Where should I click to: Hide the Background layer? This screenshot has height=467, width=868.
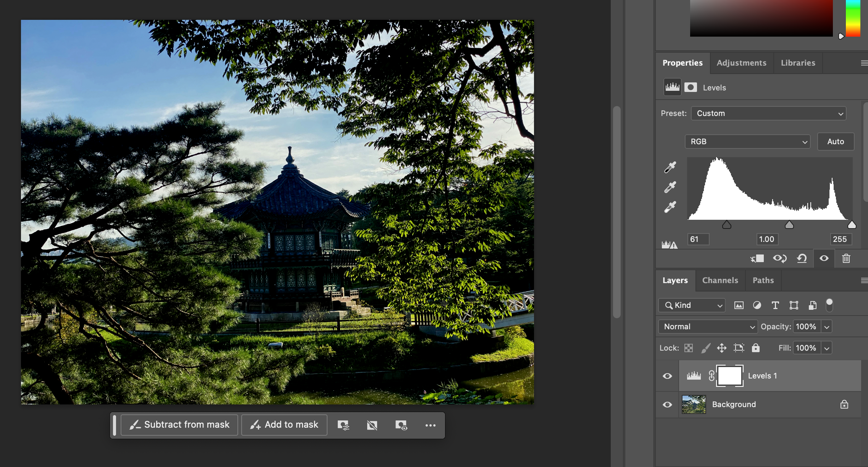(x=667, y=404)
